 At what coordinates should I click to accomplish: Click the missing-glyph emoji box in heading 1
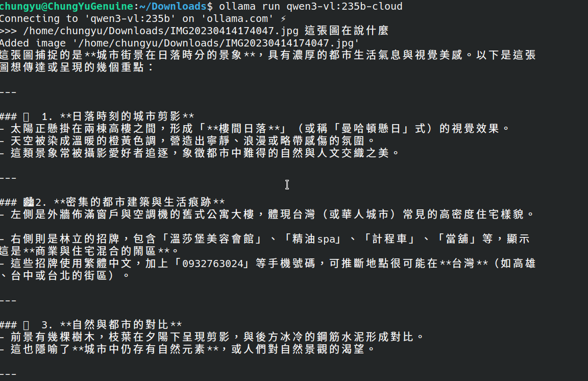pos(26,116)
